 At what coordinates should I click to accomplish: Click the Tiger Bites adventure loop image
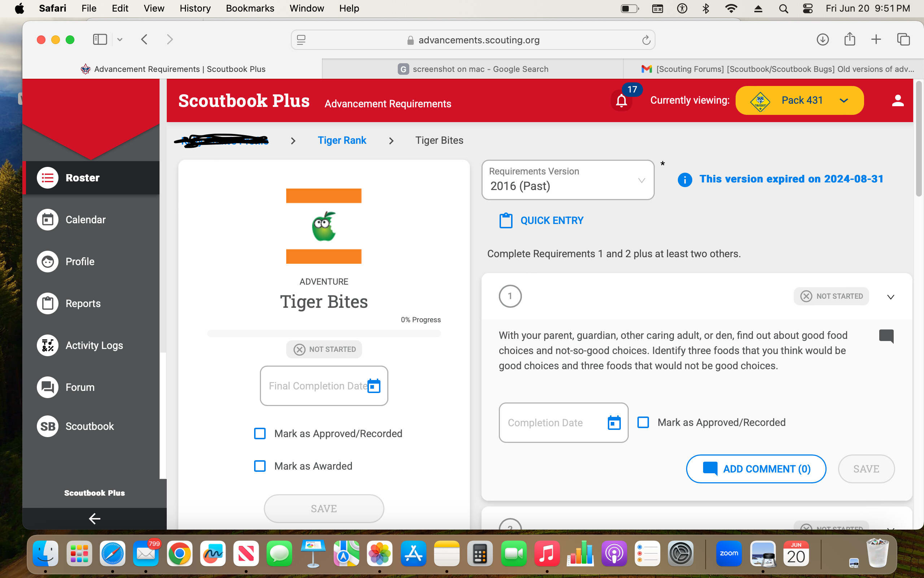pos(324,226)
